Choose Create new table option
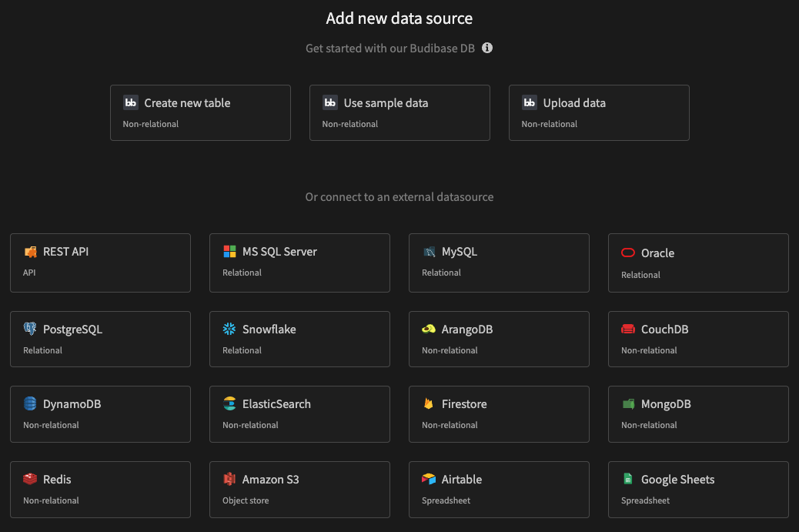 200,112
